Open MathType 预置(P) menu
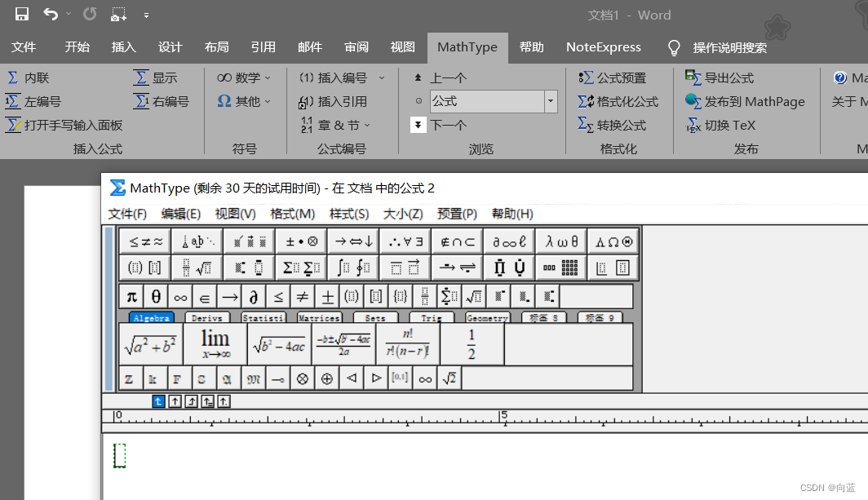Image resolution: width=868 pixels, height=500 pixels. click(x=457, y=215)
